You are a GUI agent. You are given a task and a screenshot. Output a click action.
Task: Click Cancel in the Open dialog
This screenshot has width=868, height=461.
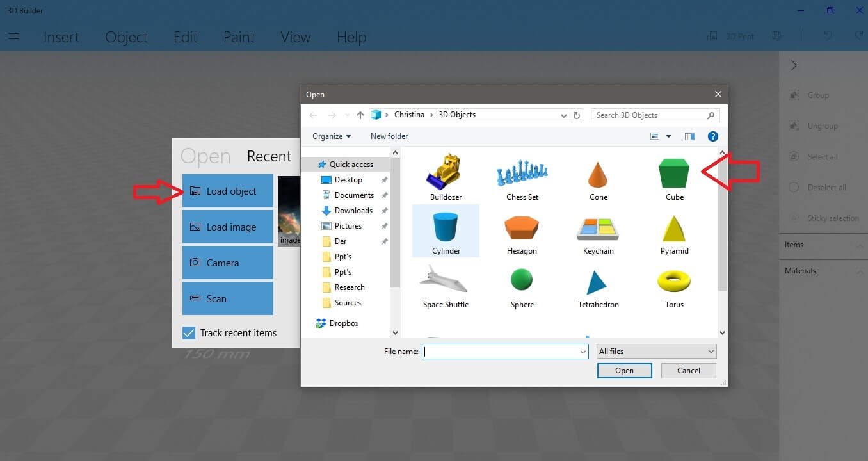coord(688,371)
